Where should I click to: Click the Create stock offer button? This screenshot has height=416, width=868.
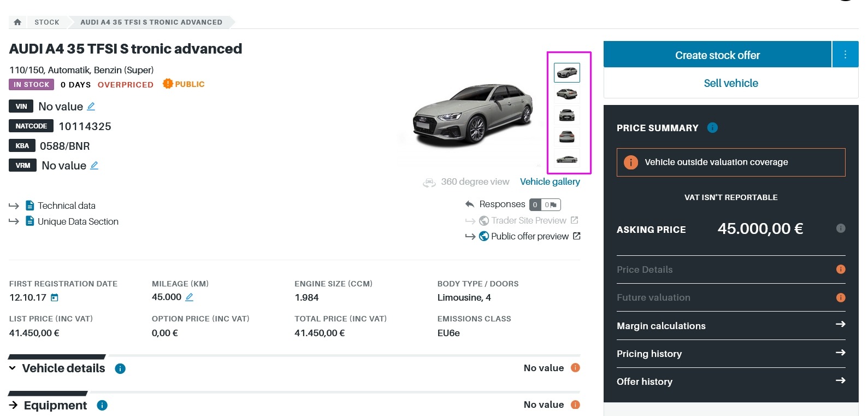tap(717, 55)
